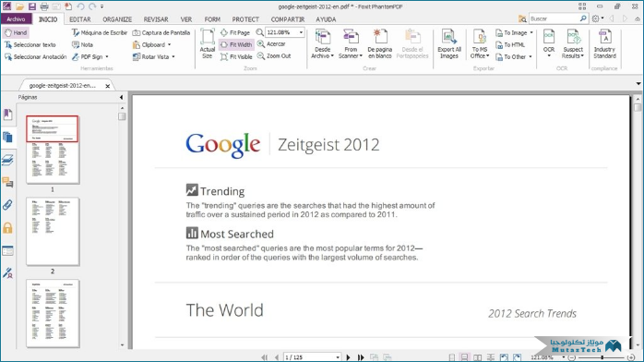
Task: Switch to the EDITAR ribbon tab
Action: tap(80, 19)
